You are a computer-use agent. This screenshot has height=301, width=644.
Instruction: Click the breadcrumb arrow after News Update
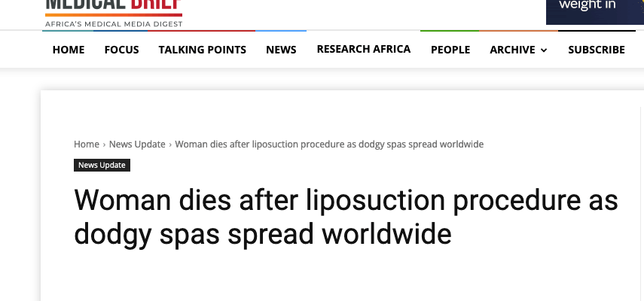click(x=170, y=144)
